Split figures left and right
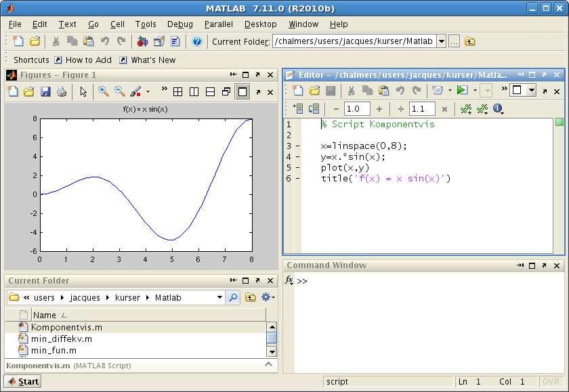 coord(194,92)
